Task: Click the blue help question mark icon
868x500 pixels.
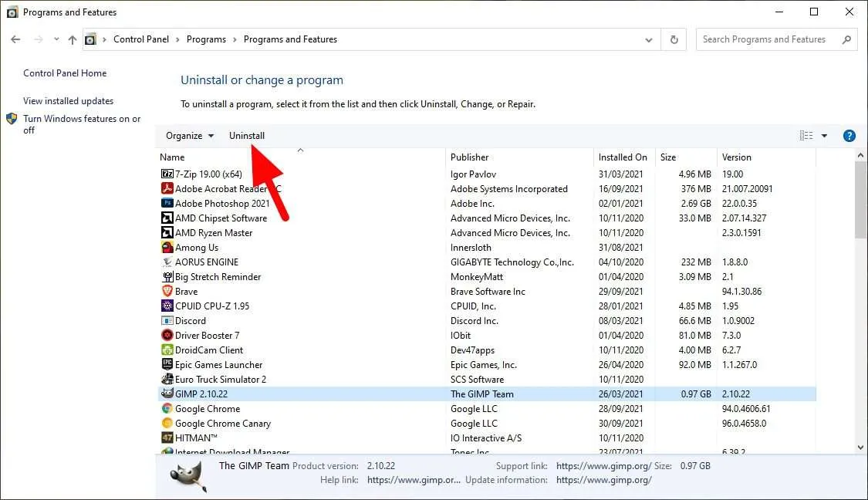Action: pyautogui.click(x=849, y=136)
